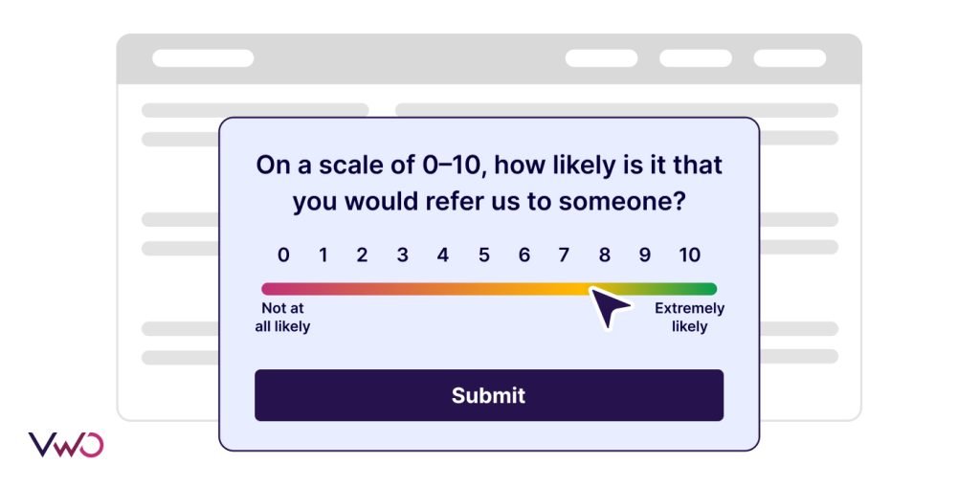This screenshot has height=487, width=980.
Task: Select rating 4 on the scale
Action: point(443,255)
